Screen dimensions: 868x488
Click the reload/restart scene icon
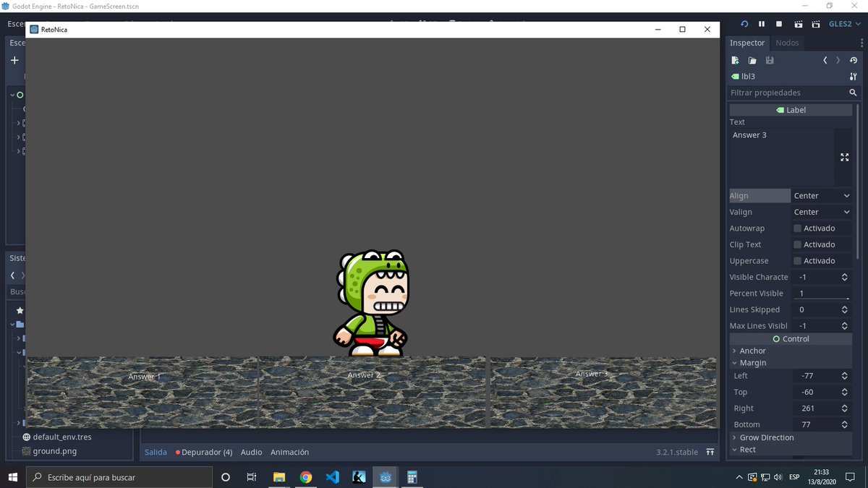click(744, 24)
